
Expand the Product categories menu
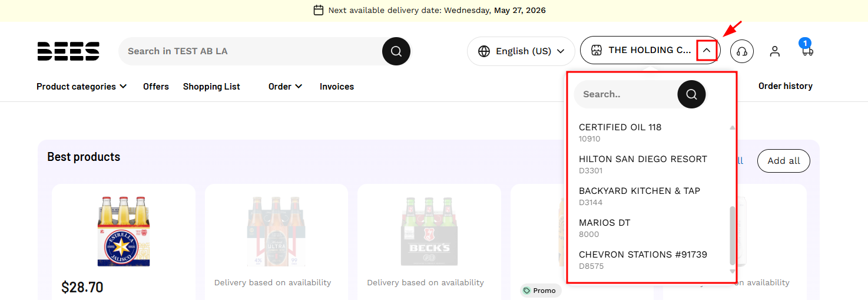click(x=82, y=87)
